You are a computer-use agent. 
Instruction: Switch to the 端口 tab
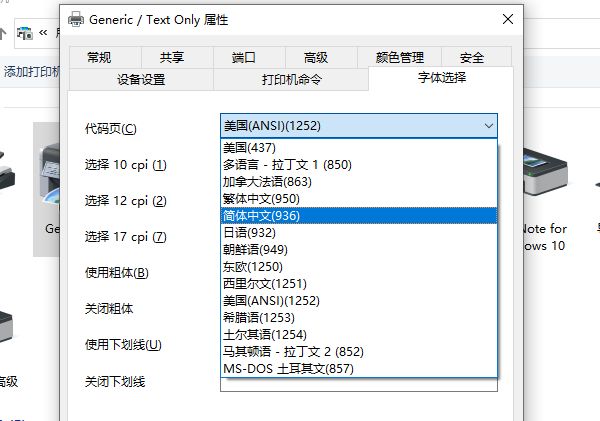243,58
